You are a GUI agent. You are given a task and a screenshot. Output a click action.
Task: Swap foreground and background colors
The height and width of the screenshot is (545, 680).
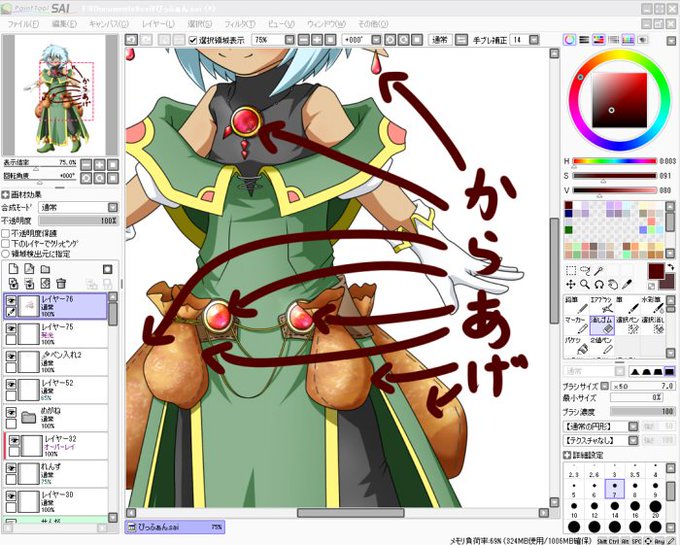tap(671, 267)
